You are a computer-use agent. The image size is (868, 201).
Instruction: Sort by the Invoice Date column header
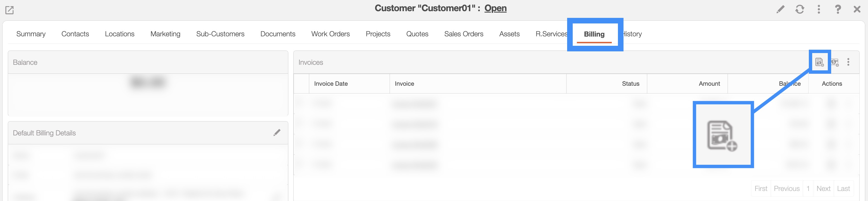point(330,84)
